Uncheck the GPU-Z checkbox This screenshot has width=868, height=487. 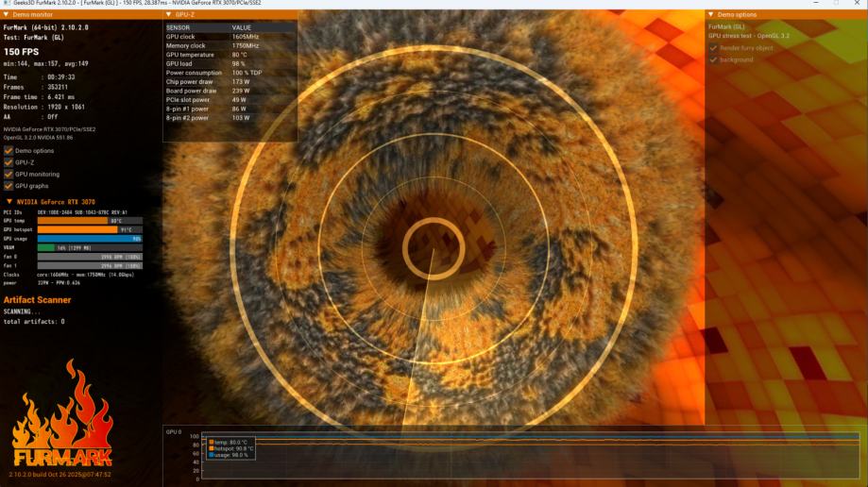pos(9,162)
